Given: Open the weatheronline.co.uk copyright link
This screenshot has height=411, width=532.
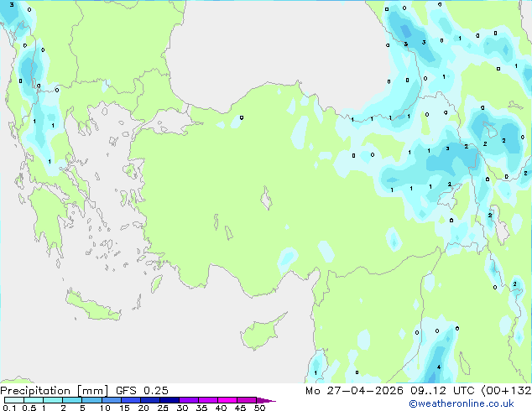Looking at the screenshot, I should click(462, 403).
